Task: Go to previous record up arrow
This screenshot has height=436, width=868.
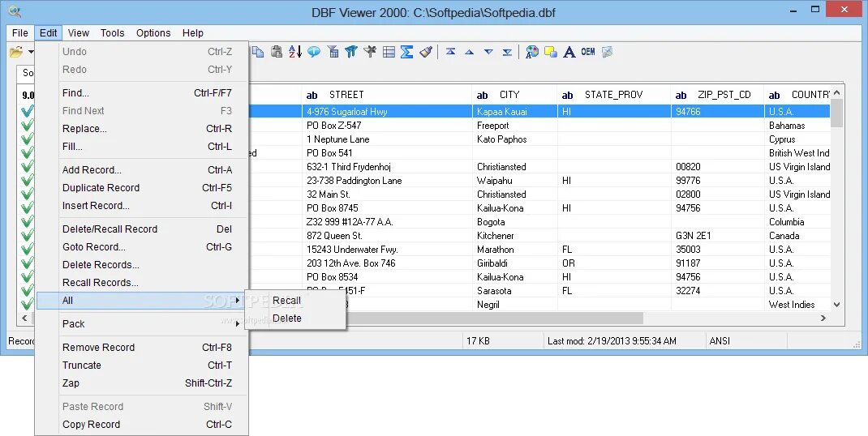Action: pos(470,52)
